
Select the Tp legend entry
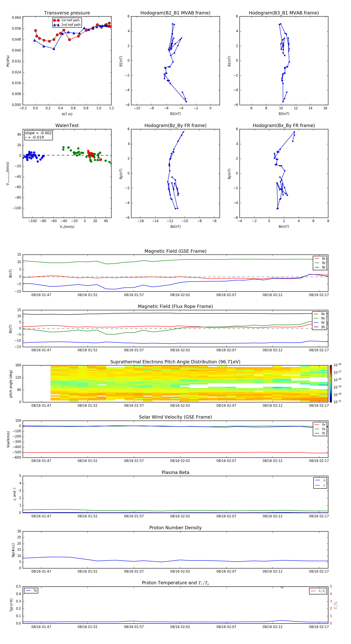31,591
